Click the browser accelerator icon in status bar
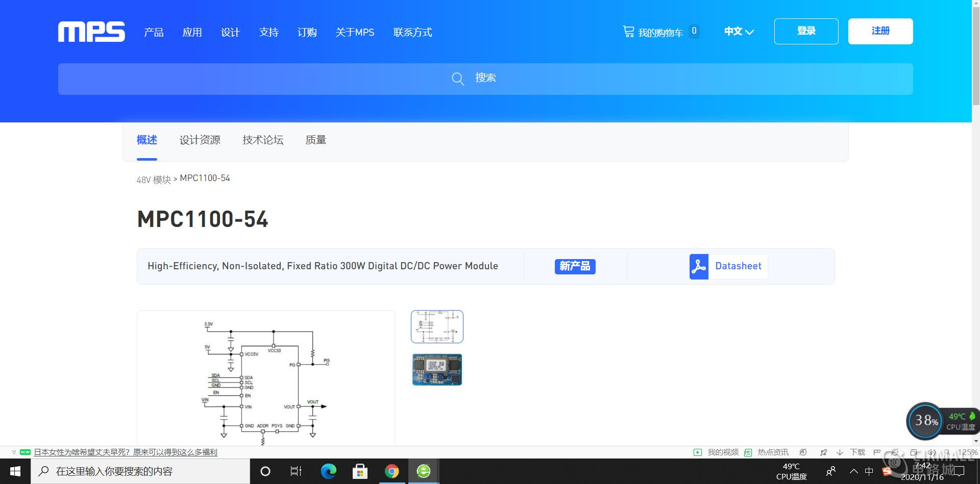Viewport: 980px width, 484px height. coord(803,452)
